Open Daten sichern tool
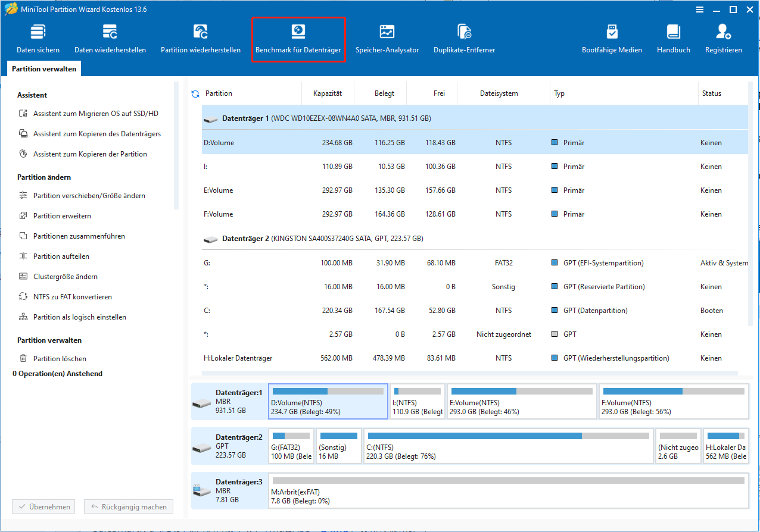 38,39
